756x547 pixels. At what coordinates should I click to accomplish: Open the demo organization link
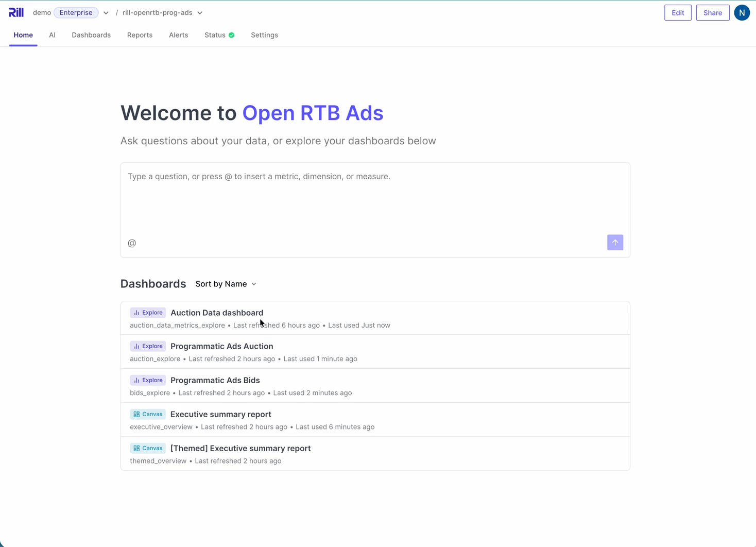point(42,12)
